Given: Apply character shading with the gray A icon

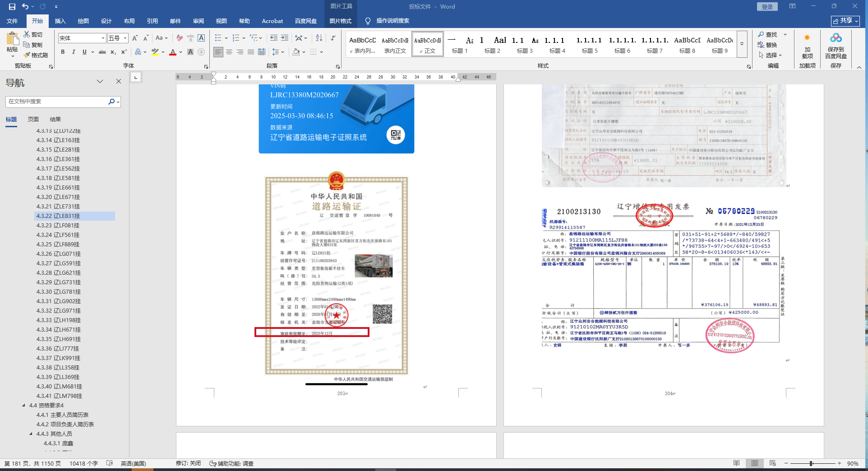Looking at the screenshot, I should (x=190, y=52).
